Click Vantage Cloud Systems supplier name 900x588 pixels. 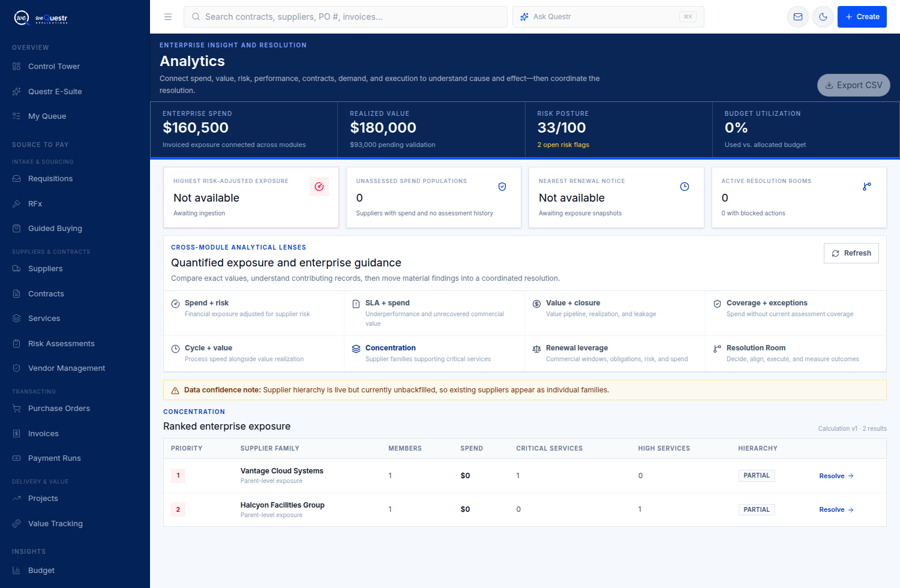(282, 471)
